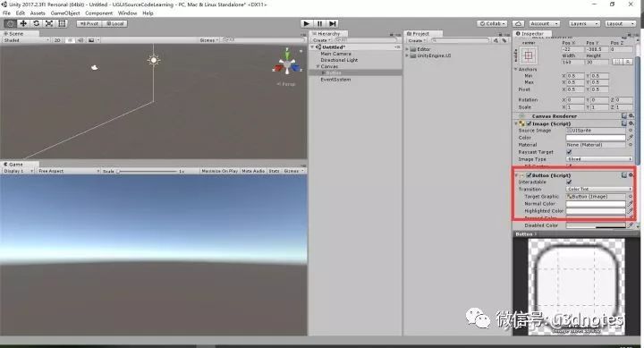This screenshot has height=348, width=644.
Task: Collapse the Canvas node in Hierarchy
Action: click(x=318, y=66)
